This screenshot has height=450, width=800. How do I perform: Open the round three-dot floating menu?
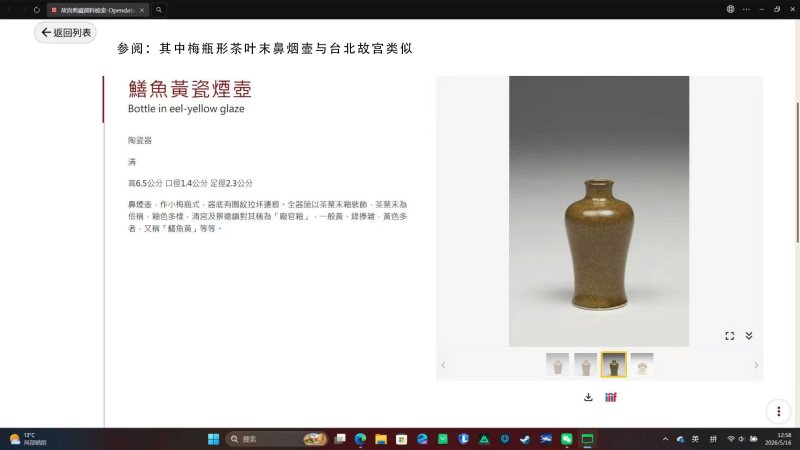tap(779, 411)
